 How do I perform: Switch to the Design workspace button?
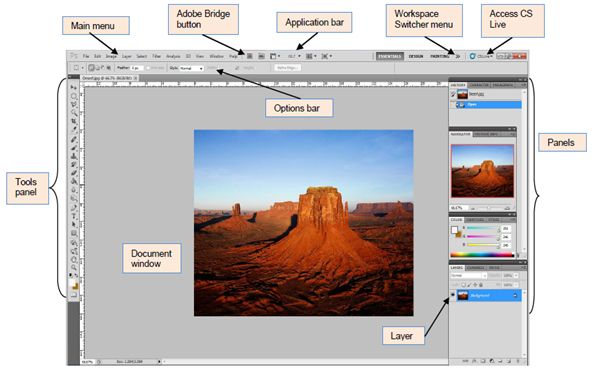[x=416, y=56]
